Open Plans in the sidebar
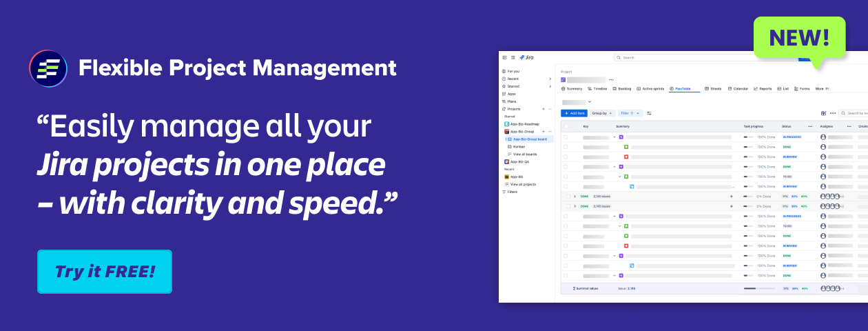The width and height of the screenshot is (868, 331). 510,101
